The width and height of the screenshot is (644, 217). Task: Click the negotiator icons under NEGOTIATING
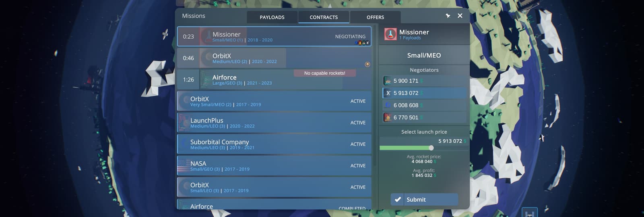pyautogui.click(x=362, y=43)
